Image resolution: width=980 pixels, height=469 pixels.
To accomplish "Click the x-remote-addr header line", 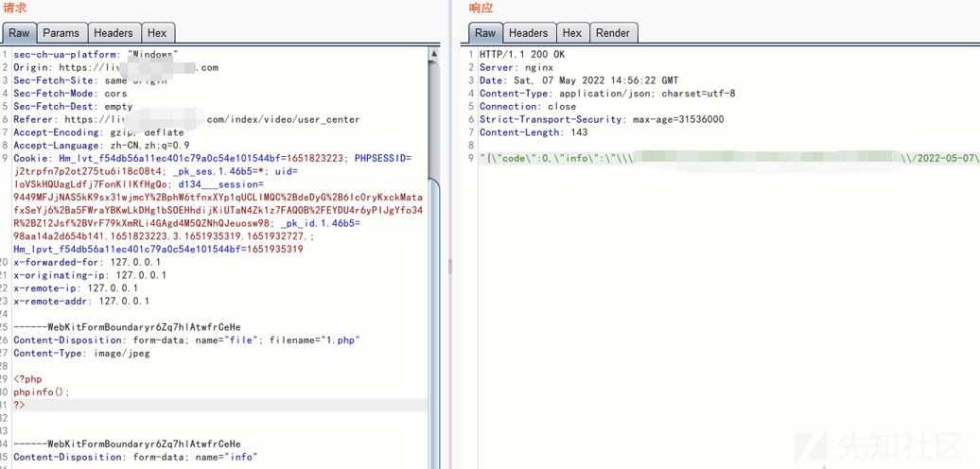I will pos(81,302).
